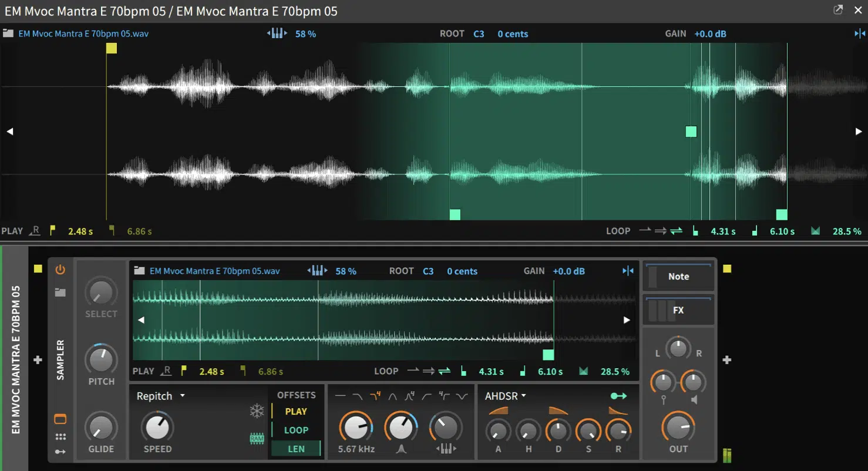This screenshot has height=471, width=868.
Task: Enable the Freeze snowflake icon
Action: point(257,411)
